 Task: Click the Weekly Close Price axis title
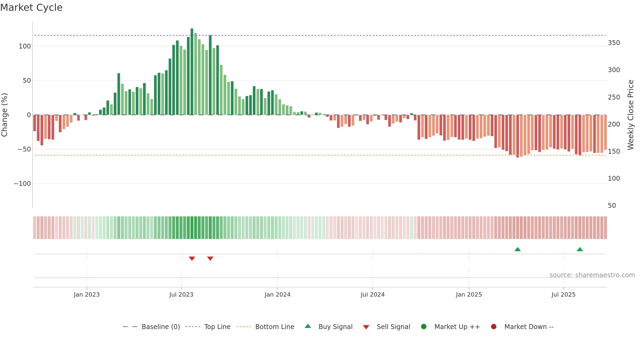(631, 115)
